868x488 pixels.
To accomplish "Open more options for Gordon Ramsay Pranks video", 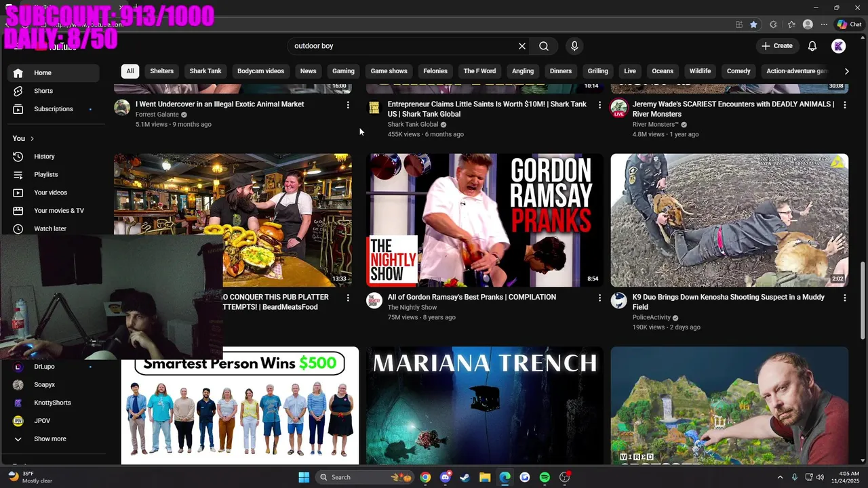I will pos(599,298).
